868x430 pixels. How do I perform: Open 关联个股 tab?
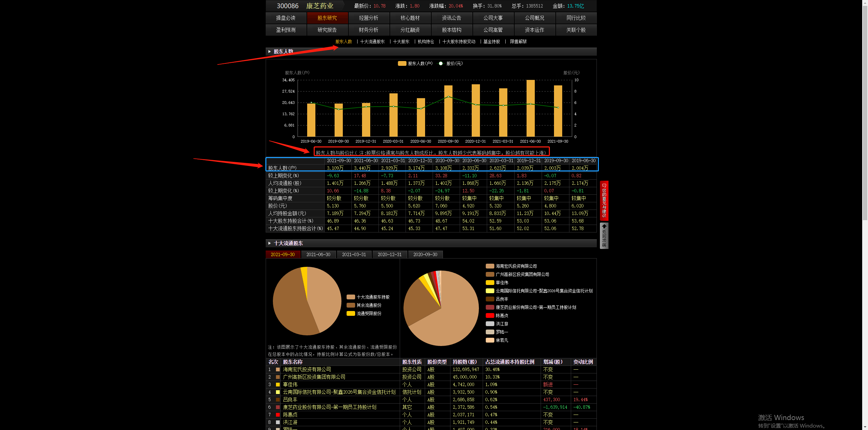(x=576, y=30)
